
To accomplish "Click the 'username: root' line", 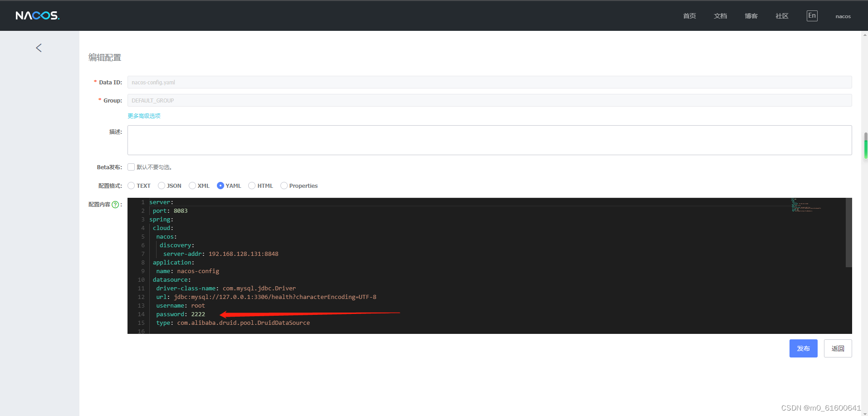I will (181, 306).
